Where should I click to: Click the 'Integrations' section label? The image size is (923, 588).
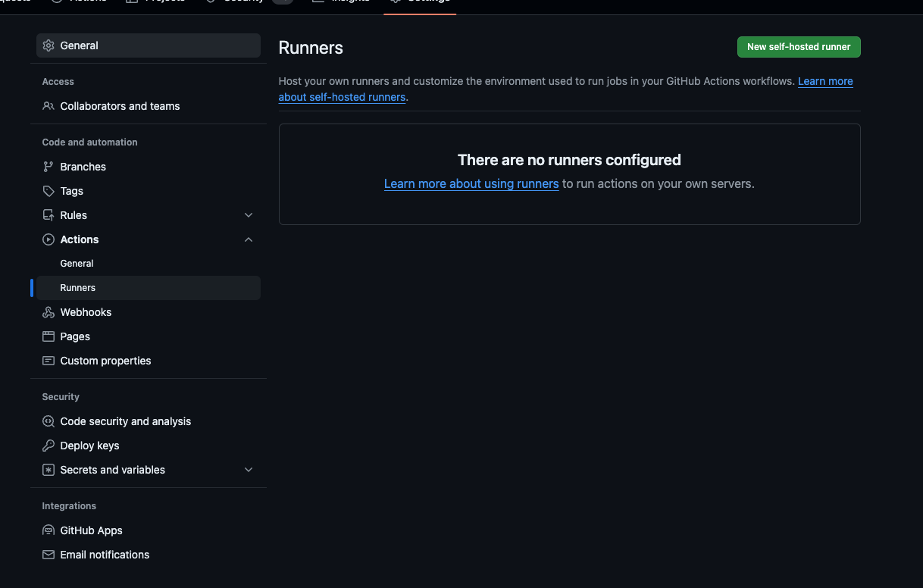69,506
